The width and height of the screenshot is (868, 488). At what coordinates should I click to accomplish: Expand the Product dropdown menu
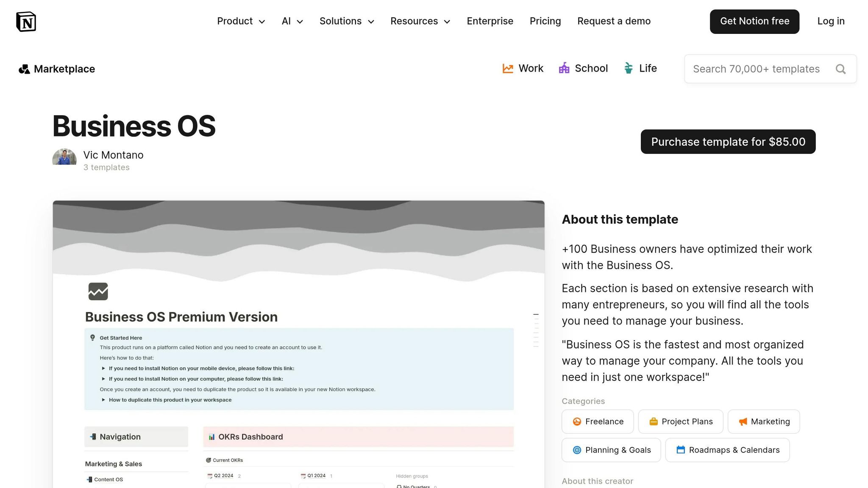pyautogui.click(x=241, y=21)
